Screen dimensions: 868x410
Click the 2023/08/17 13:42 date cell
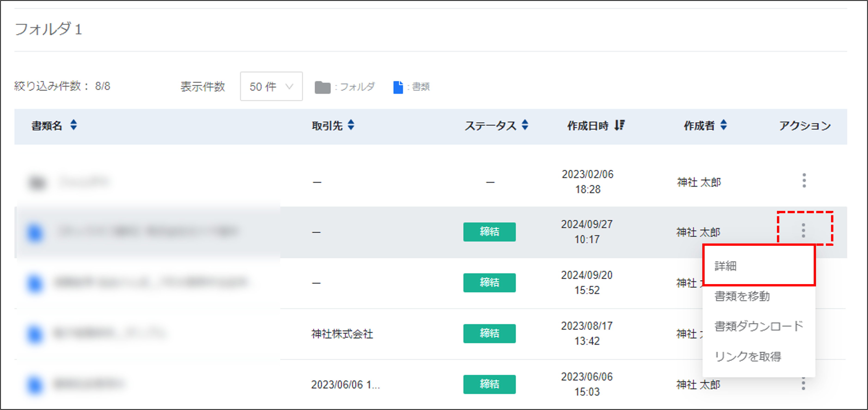[x=587, y=334]
